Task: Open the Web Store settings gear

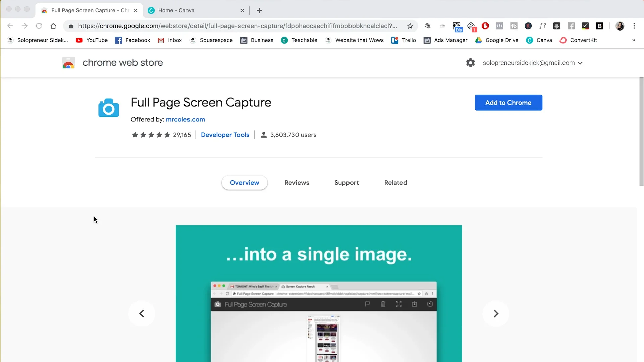Action: [470, 63]
